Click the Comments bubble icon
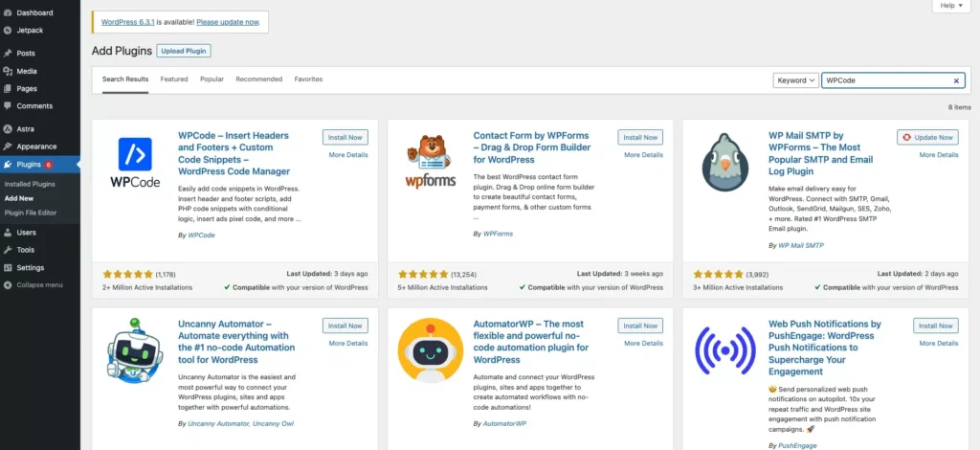The width and height of the screenshot is (980, 450). tap(8, 106)
